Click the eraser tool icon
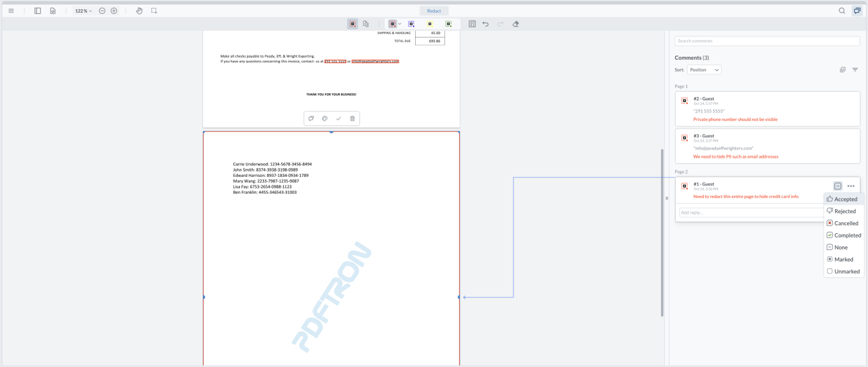The width and height of the screenshot is (868, 367). click(x=515, y=24)
